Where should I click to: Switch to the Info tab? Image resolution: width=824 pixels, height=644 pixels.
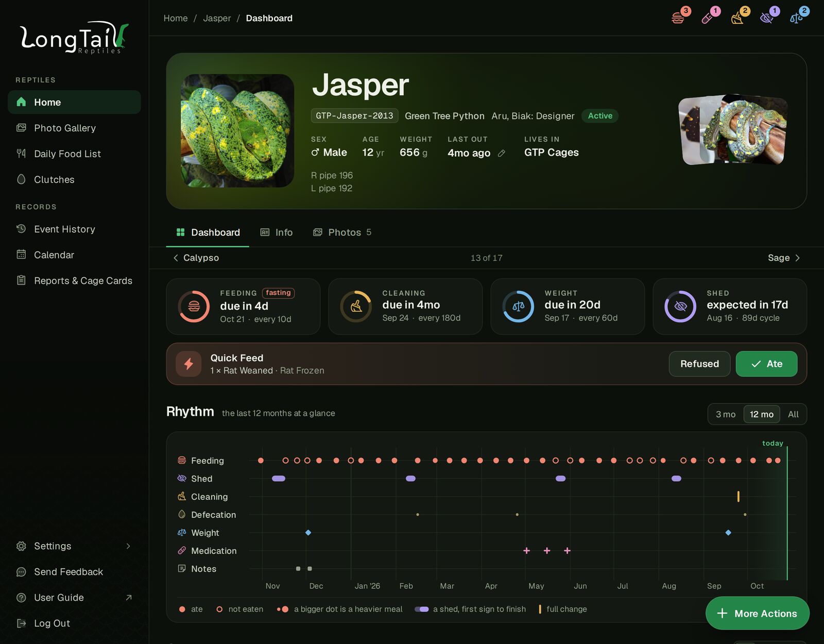[x=277, y=232]
